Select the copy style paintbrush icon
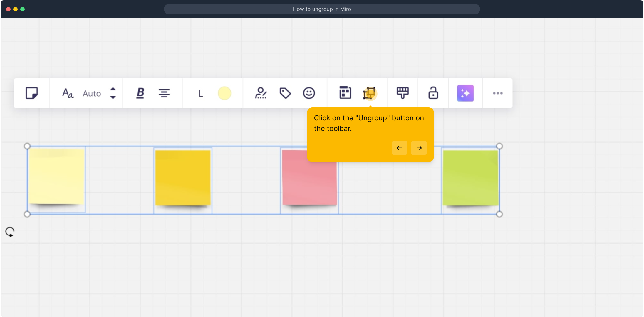Viewport: 644px width, 317px height. click(x=402, y=93)
